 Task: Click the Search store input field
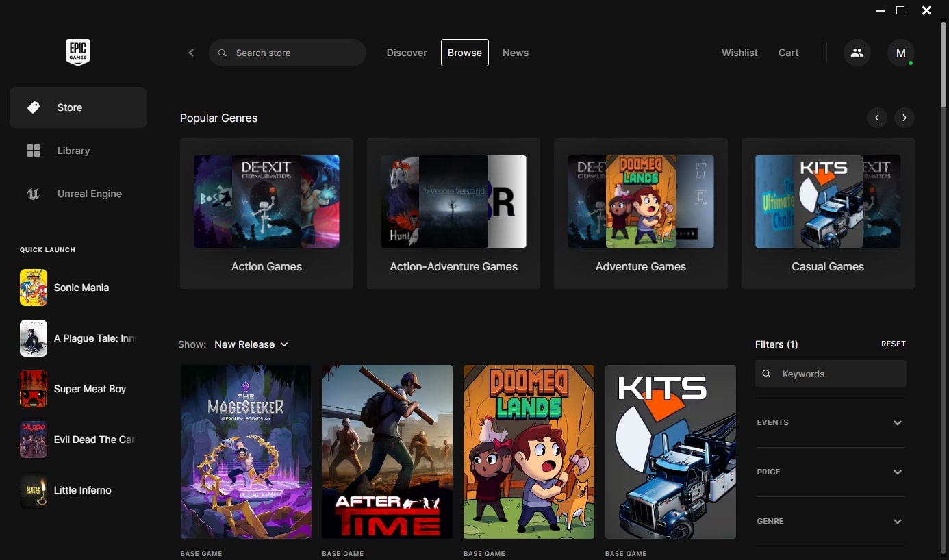[x=288, y=53]
